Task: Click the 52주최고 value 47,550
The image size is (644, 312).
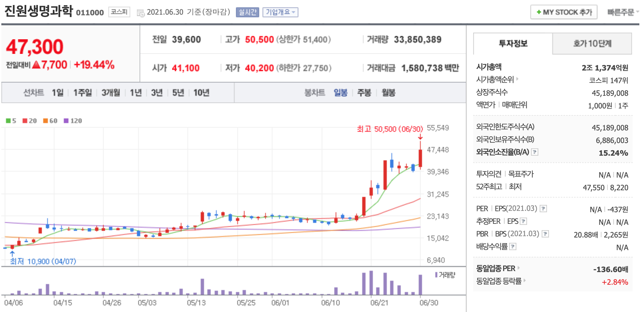Action: (593, 188)
